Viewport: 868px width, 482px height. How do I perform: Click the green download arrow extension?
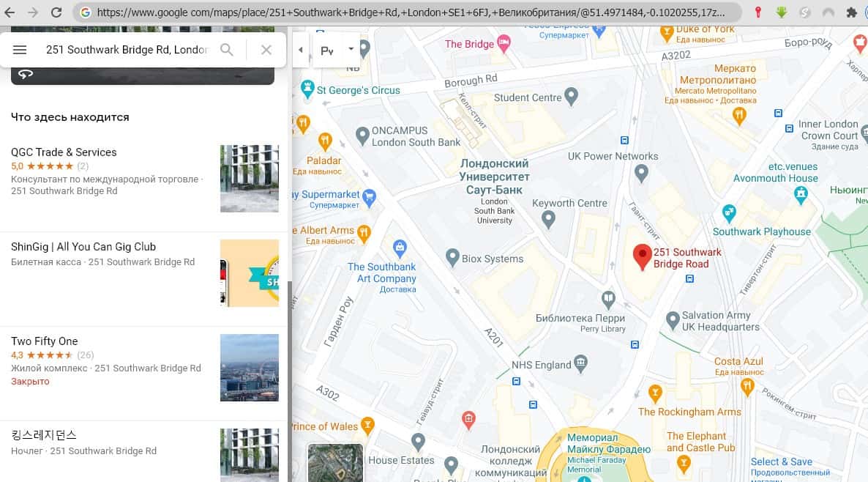(782, 12)
